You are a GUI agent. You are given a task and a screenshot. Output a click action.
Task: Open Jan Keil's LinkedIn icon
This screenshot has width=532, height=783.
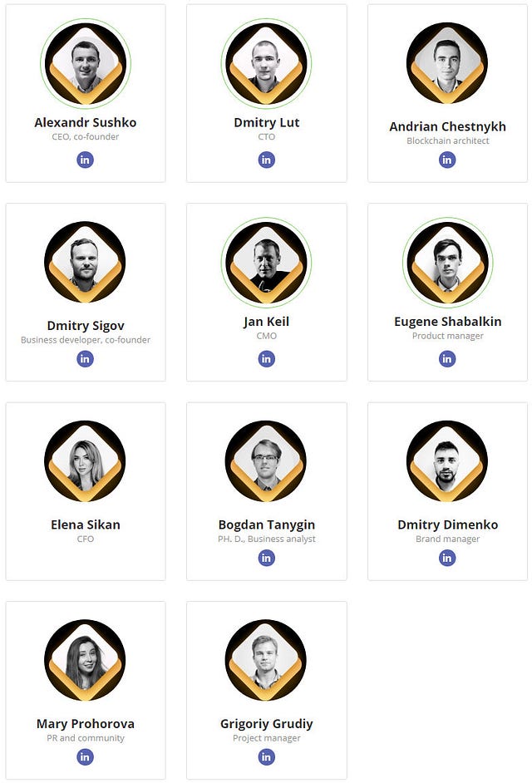pos(266,358)
